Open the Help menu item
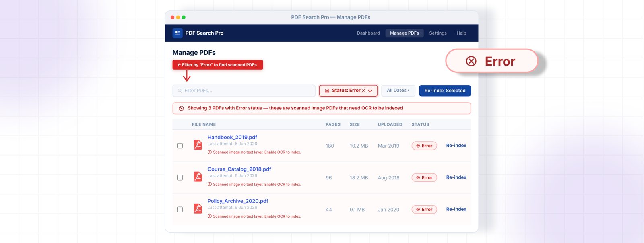The height and width of the screenshot is (243, 644). coord(461,33)
